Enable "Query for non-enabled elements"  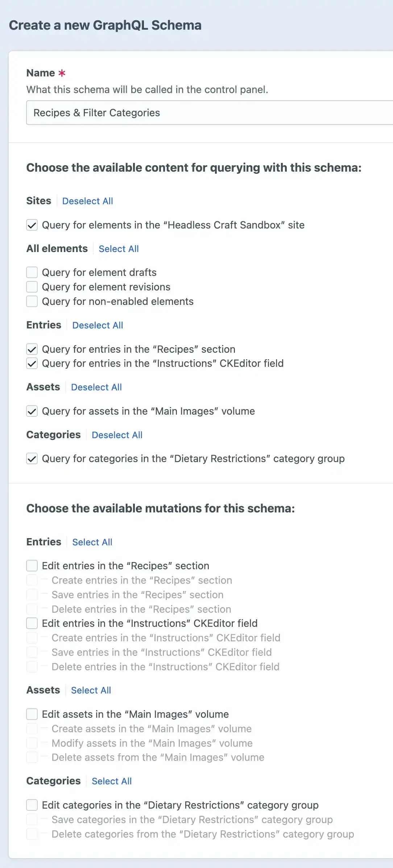coord(32,301)
